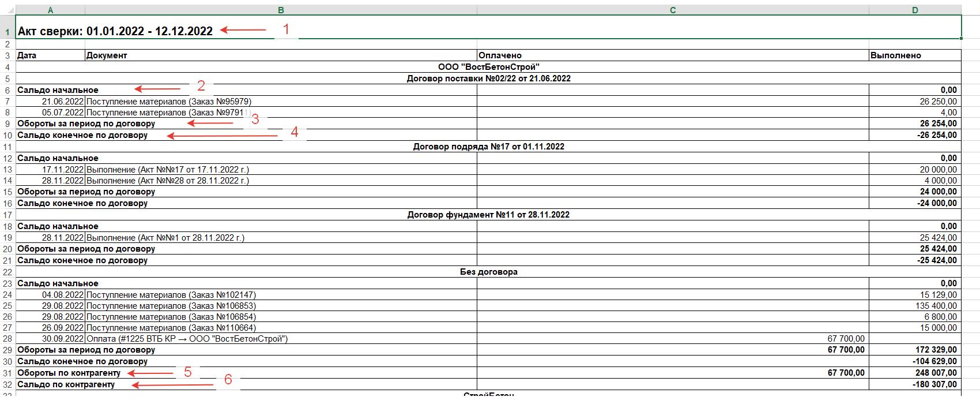
Task: Click the -180 307,00 balance cell
Action: 934,384
